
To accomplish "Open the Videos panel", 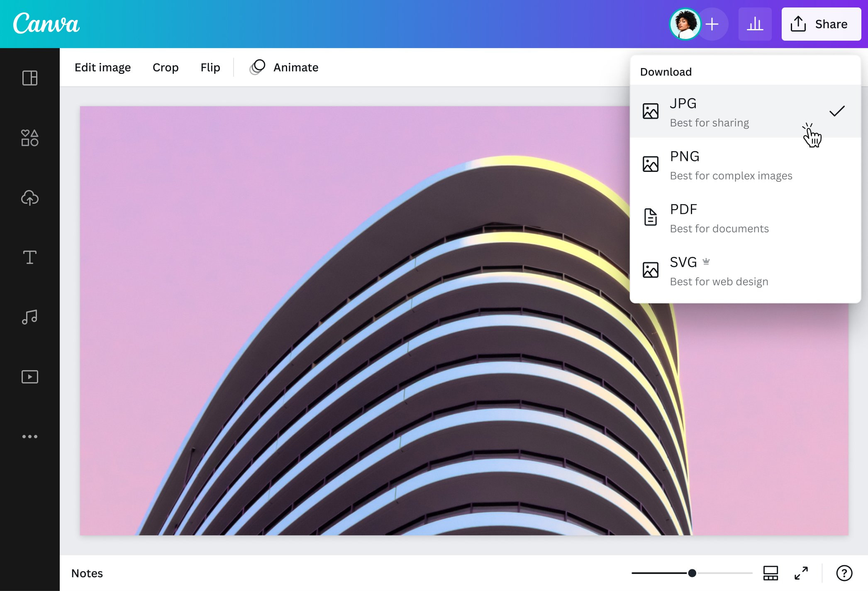I will click(29, 376).
